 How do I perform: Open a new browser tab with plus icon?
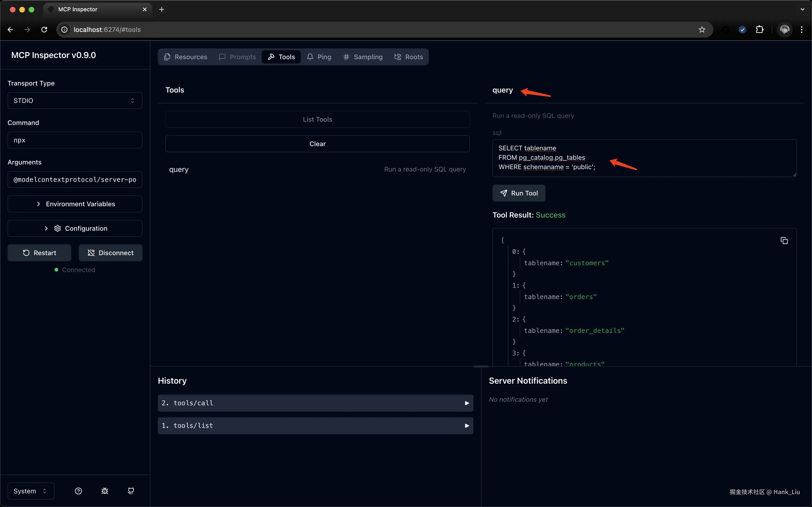click(162, 9)
